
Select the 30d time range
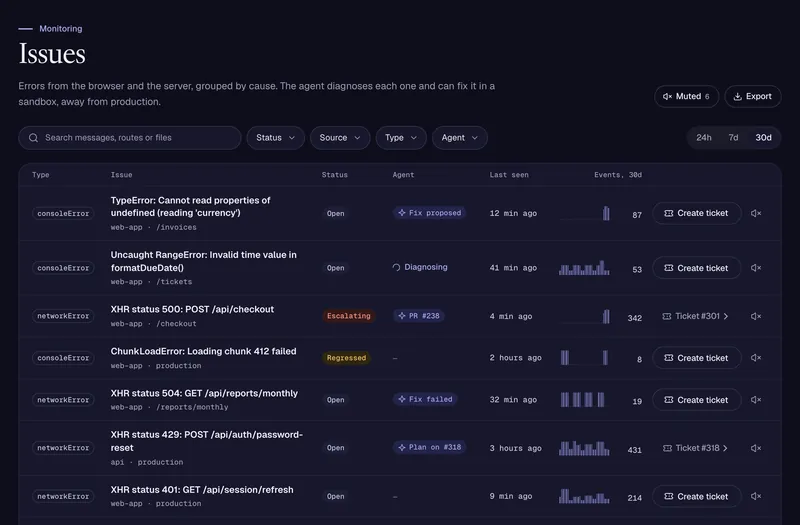(x=763, y=138)
